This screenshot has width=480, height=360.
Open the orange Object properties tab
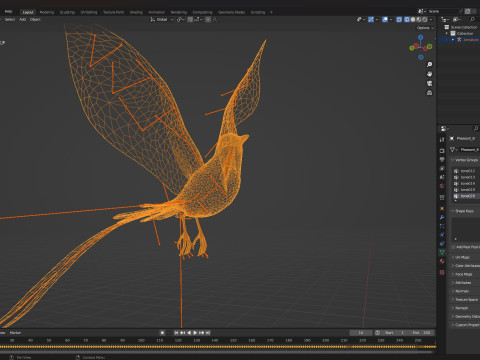tap(442, 208)
